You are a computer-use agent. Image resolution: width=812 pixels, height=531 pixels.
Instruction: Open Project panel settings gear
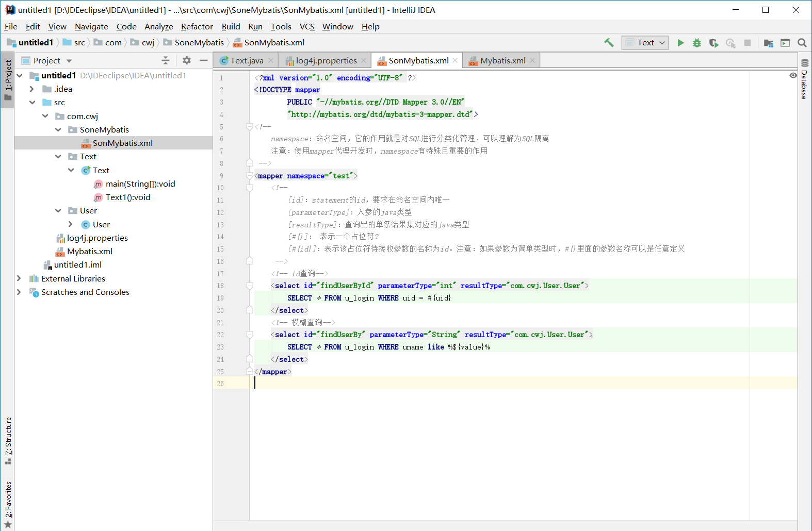187,60
